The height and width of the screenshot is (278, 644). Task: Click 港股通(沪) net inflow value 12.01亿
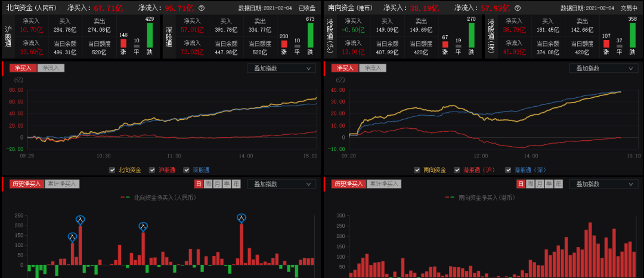tap(353, 52)
